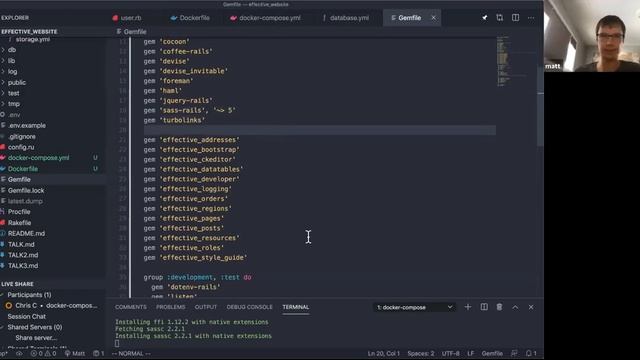The height and width of the screenshot is (360, 640).
Task: Click Ln 20, Col 1 in status bar
Action: click(x=383, y=353)
